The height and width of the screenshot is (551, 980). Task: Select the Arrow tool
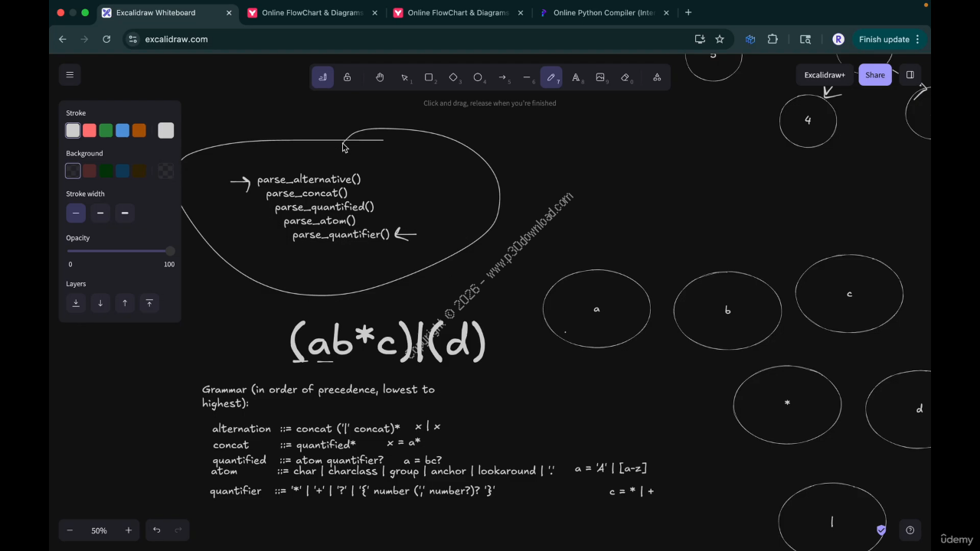pyautogui.click(x=502, y=77)
